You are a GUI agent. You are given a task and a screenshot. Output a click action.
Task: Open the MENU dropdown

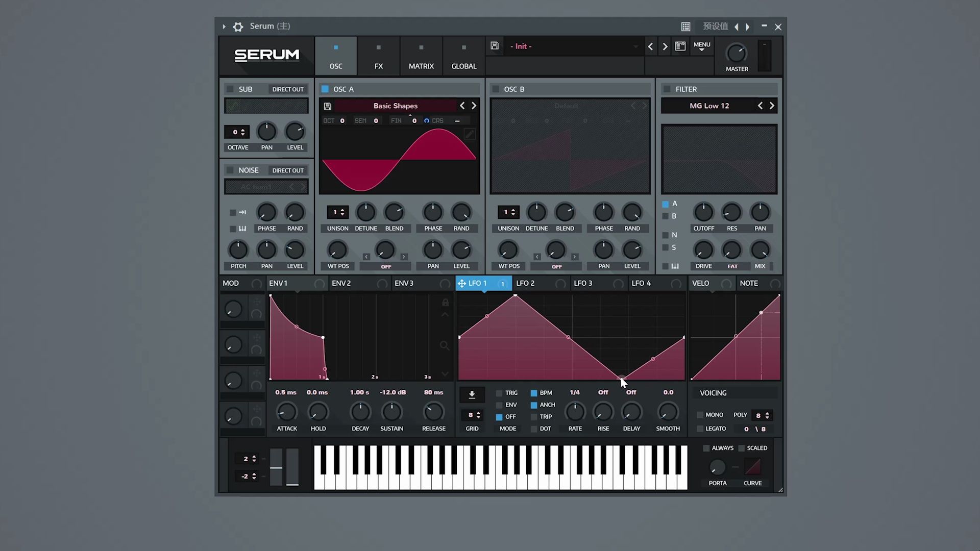(x=702, y=46)
